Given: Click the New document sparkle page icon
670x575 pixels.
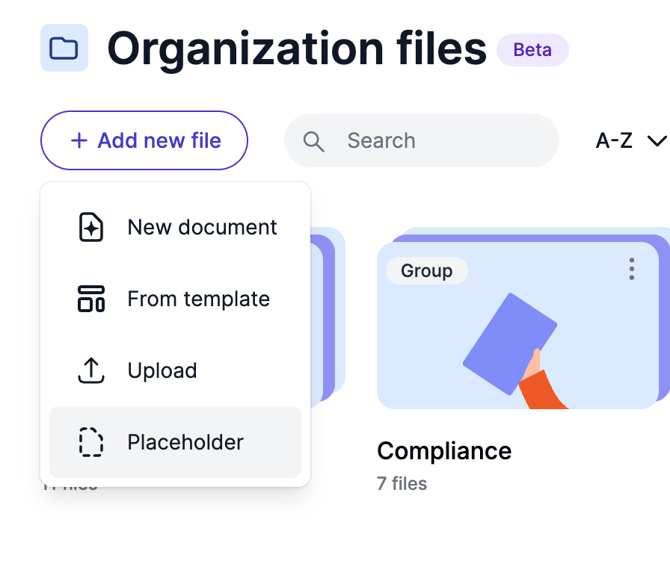Looking at the screenshot, I should click(x=91, y=227).
